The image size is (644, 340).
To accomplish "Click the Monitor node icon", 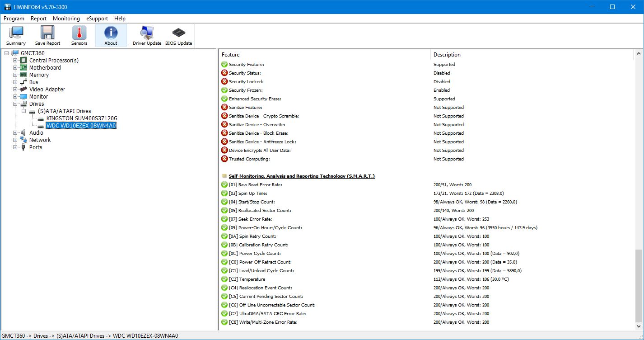I will 24,97.
